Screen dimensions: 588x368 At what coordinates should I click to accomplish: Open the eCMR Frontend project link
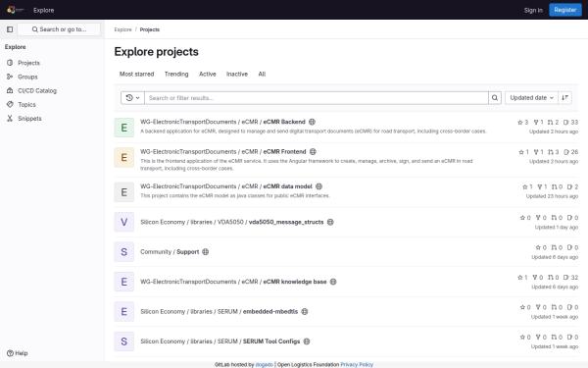click(x=223, y=152)
